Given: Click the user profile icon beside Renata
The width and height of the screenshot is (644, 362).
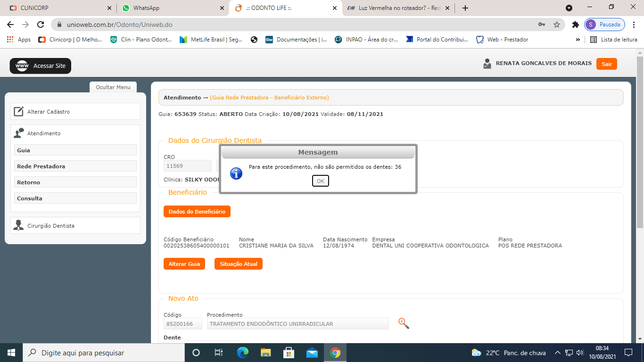Looking at the screenshot, I should (x=487, y=64).
